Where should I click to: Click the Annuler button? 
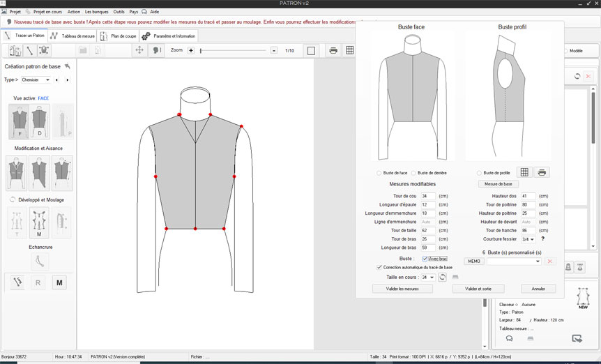tap(538, 289)
